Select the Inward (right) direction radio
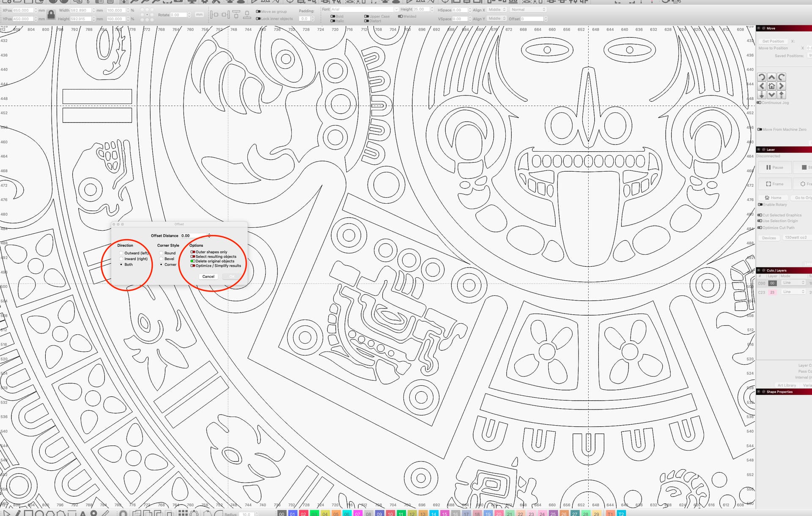812x516 pixels. tap(121, 259)
